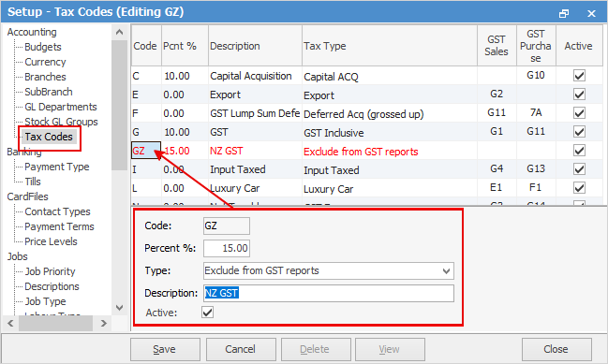Toggle Active checkbox for Export row
608x364 pixels.
(x=579, y=95)
